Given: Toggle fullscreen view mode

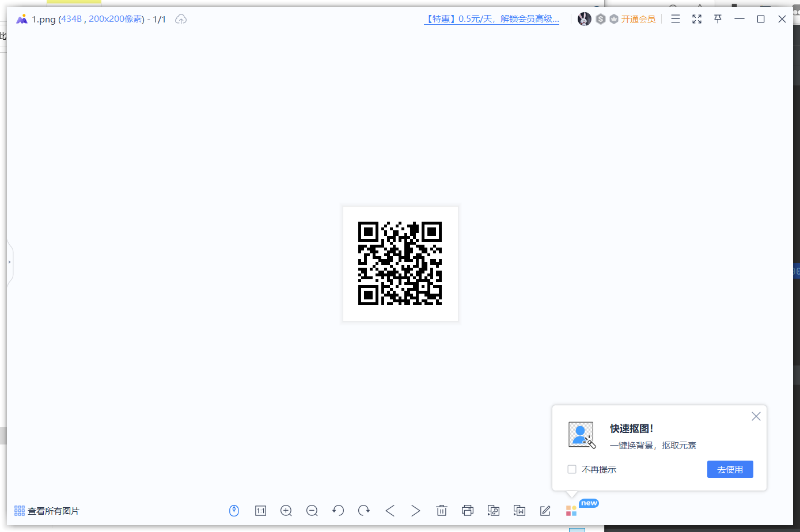Looking at the screenshot, I should click(x=696, y=18).
